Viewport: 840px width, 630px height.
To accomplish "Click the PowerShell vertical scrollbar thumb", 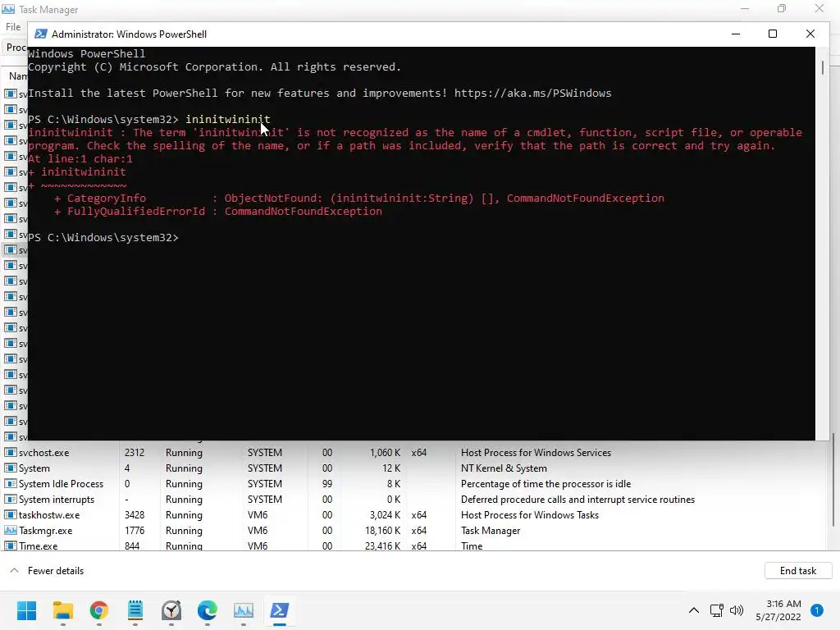I will click(822, 67).
